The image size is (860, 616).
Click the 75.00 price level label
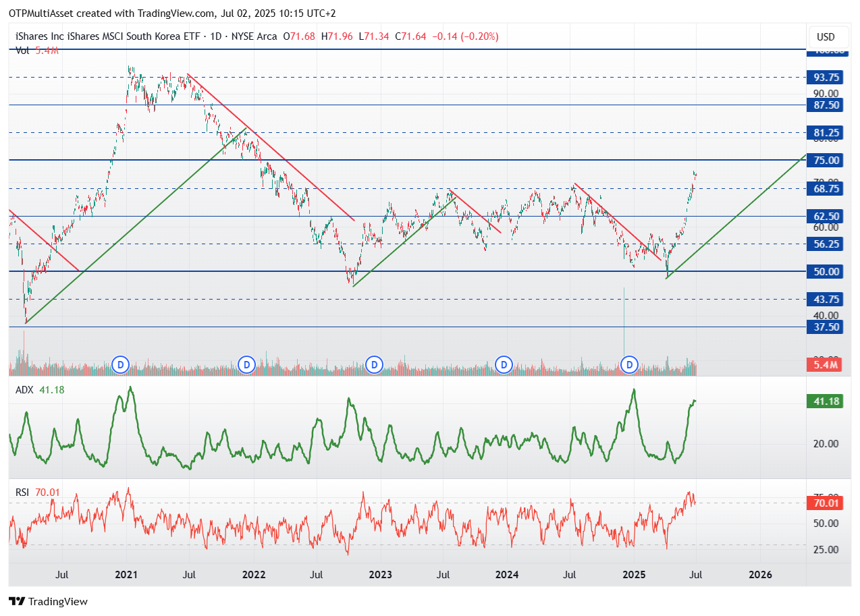[x=826, y=160]
